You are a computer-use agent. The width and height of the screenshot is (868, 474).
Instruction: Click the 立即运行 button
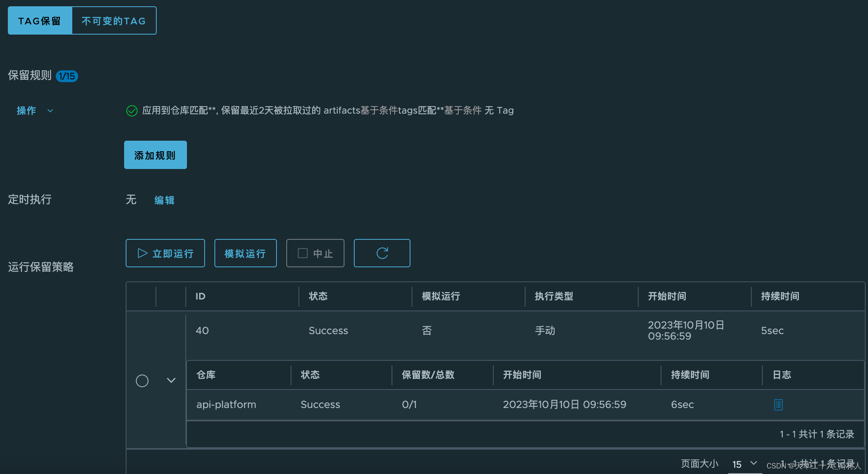(x=165, y=253)
